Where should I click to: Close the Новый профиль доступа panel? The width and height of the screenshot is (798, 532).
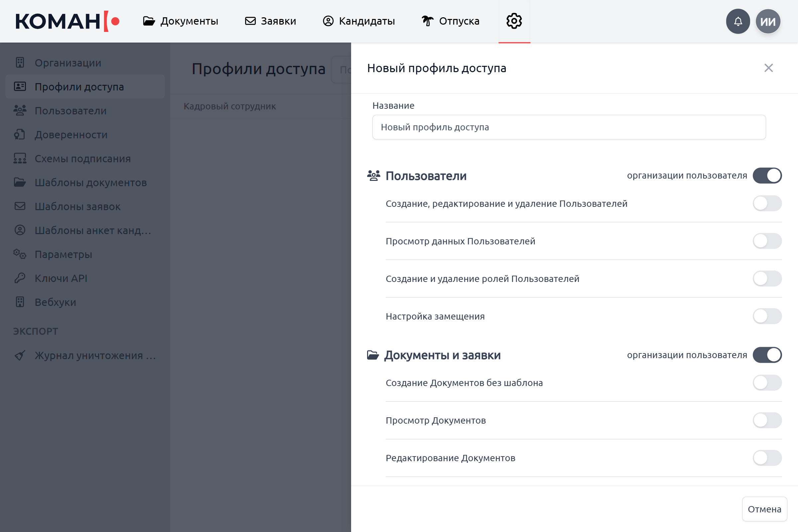(768, 68)
